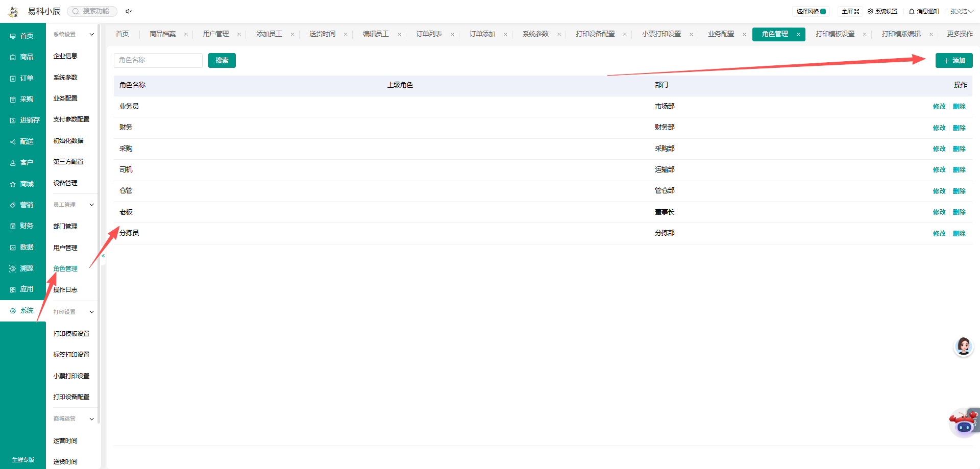This screenshot has height=469, width=980.
Task: Open the 财务 module icon
Action: (x=13, y=226)
